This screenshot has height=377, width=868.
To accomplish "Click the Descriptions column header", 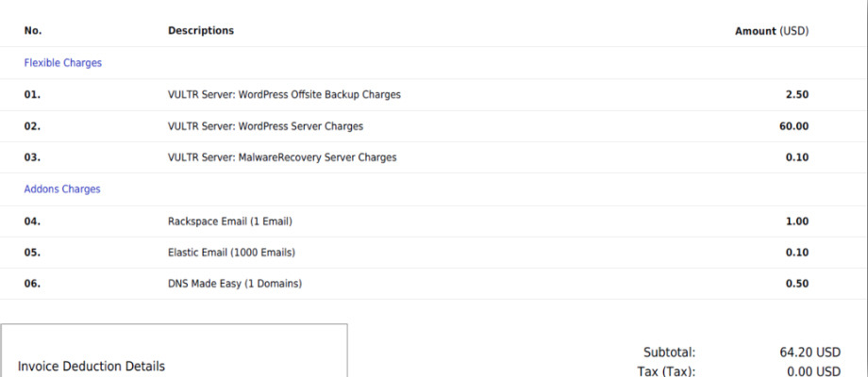I will click(201, 30).
